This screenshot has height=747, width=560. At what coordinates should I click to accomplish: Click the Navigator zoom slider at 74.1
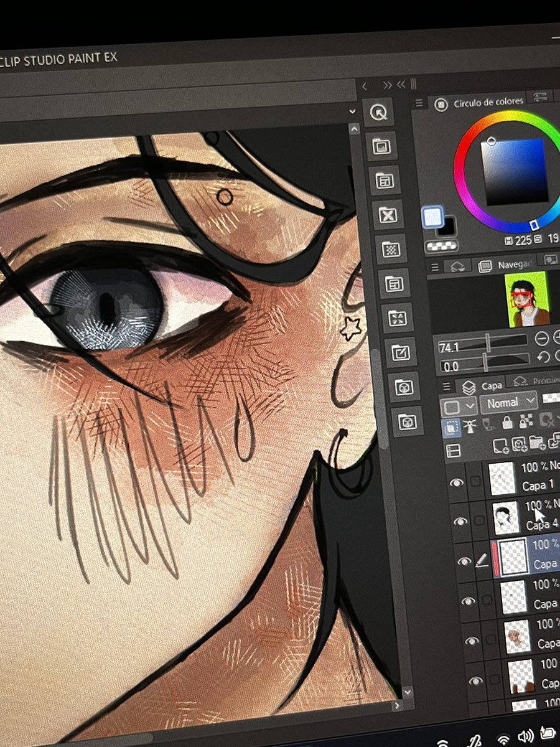click(483, 344)
